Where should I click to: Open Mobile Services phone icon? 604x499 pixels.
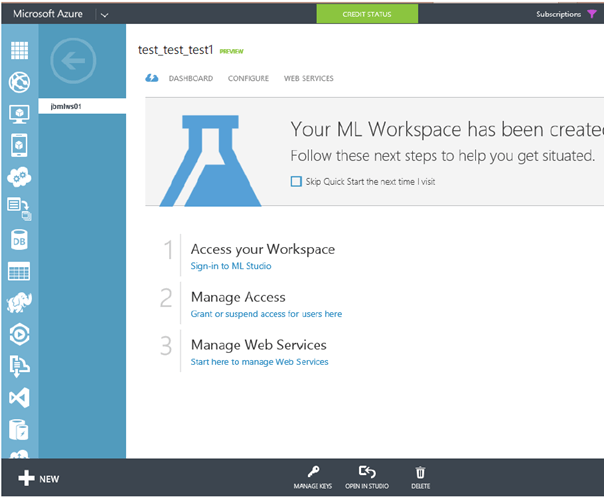pyautogui.click(x=19, y=145)
